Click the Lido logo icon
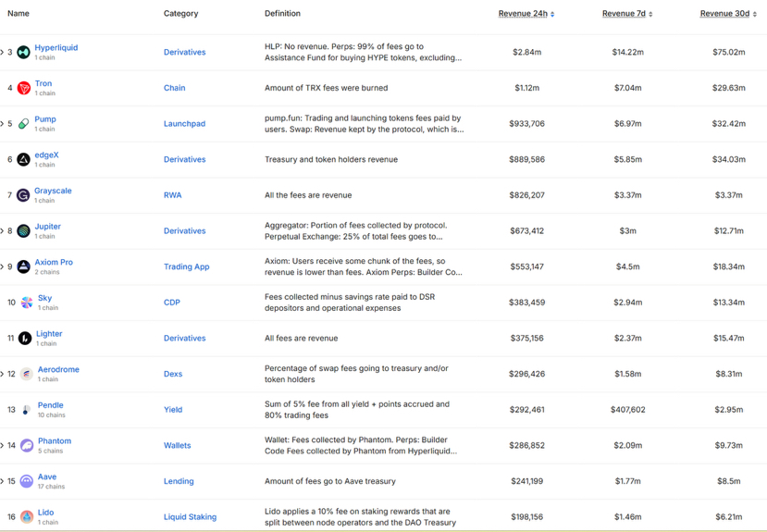This screenshot has height=532, width=767. 27,517
